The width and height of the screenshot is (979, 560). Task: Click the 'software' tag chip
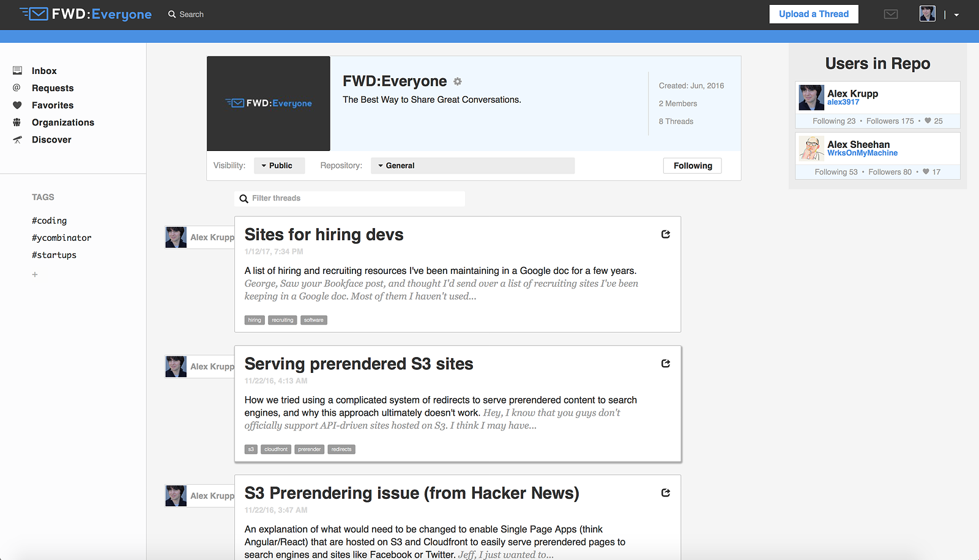[314, 320]
